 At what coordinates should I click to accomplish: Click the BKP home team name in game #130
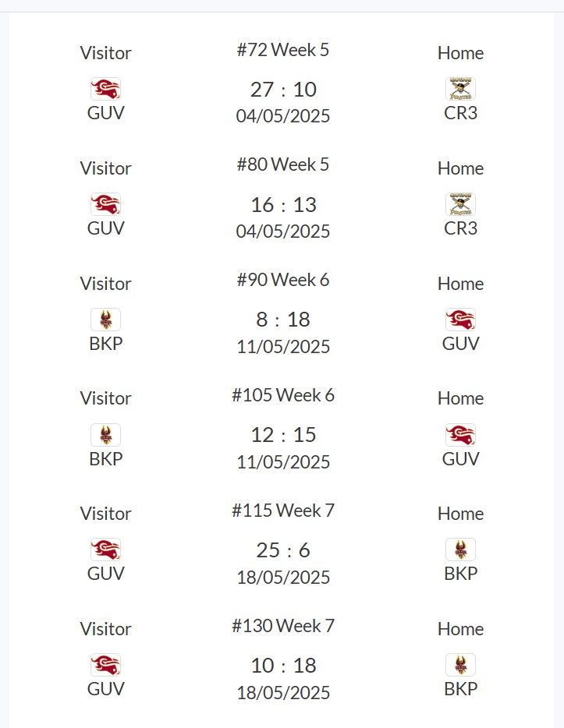point(460,689)
